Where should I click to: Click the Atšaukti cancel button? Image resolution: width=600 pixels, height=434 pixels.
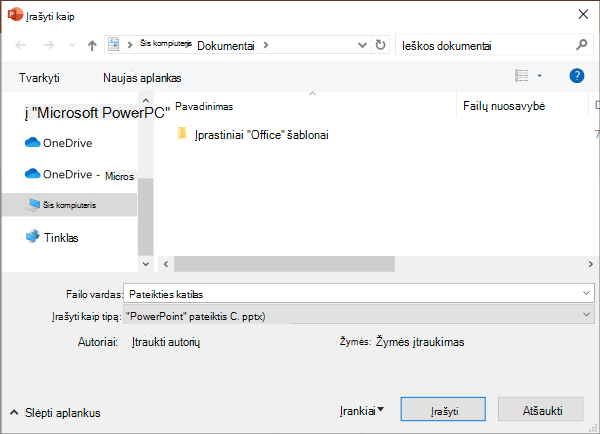point(541,410)
